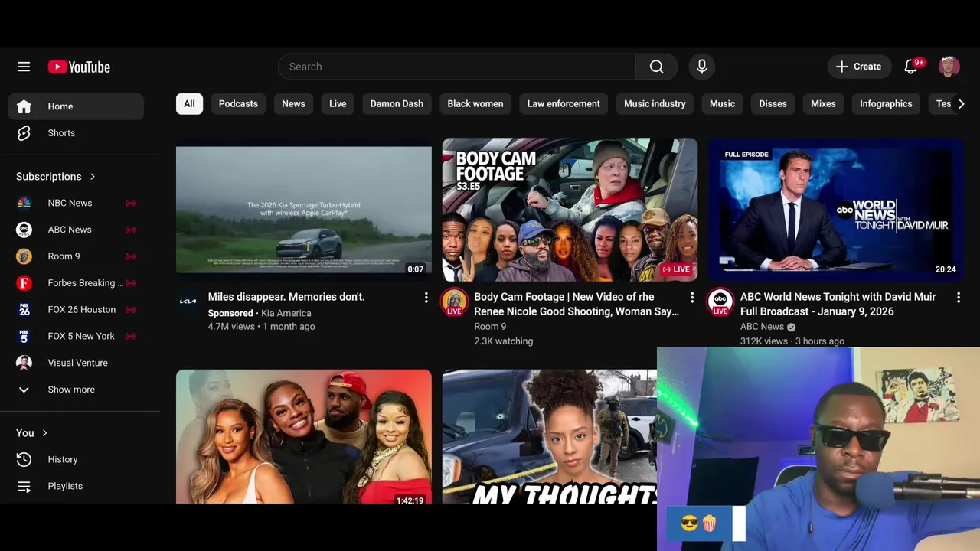Click Room 9 live avatar beside video title

454,302
